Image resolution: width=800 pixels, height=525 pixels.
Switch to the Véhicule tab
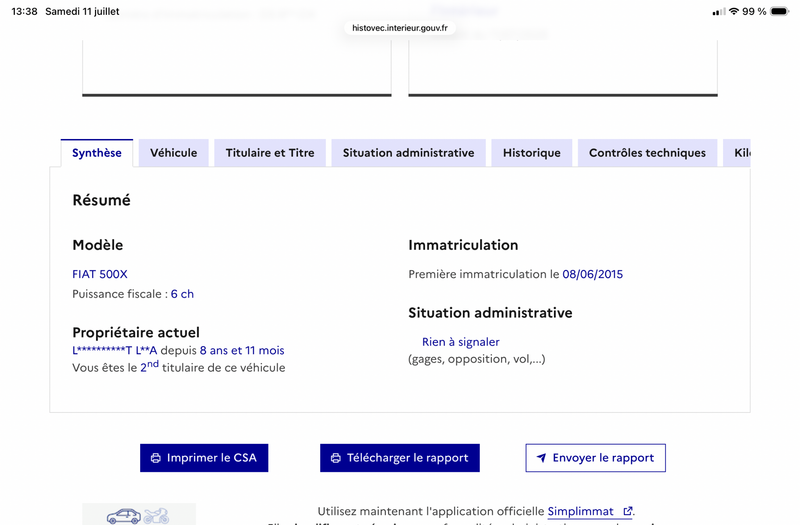point(173,153)
